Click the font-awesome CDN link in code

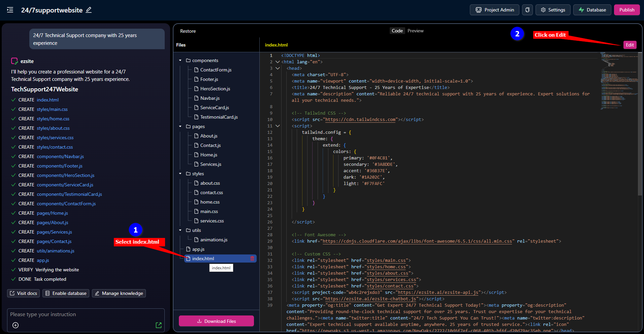[417, 241]
